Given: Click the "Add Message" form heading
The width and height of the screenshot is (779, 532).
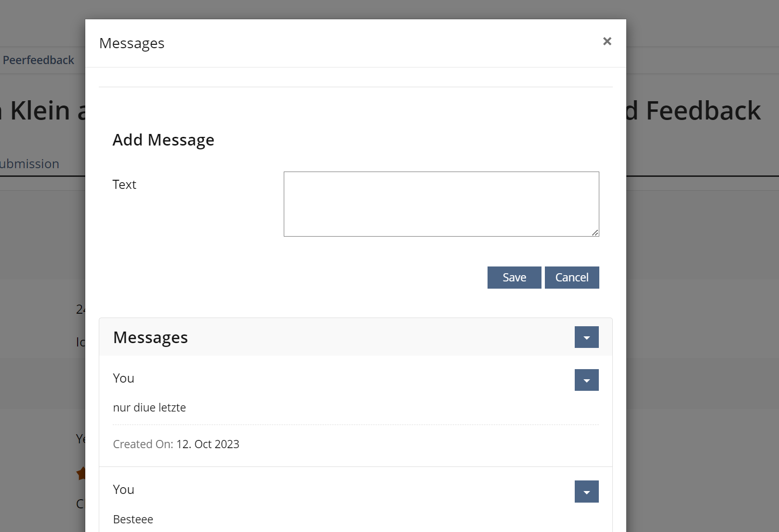Looking at the screenshot, I should click(163, 140).
